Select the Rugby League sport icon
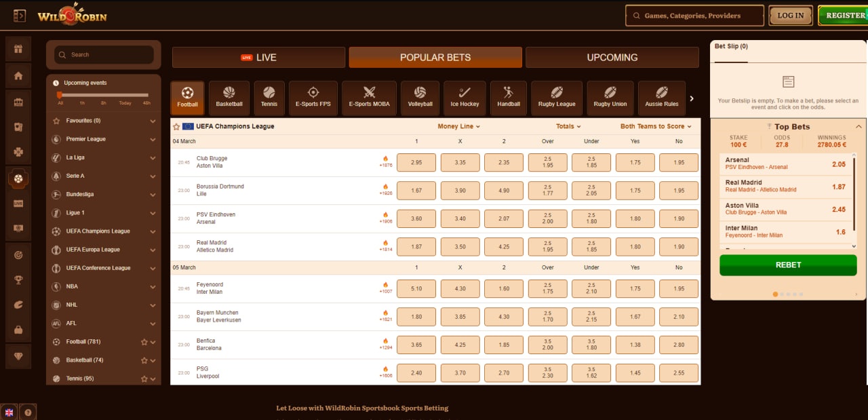Image resolution: width=868 pixels, height=420 pixels. point(557,98)
